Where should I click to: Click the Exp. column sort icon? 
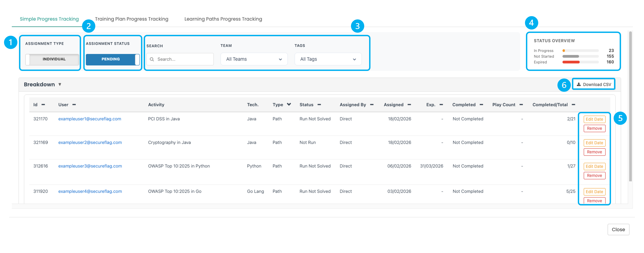point(441,105)
